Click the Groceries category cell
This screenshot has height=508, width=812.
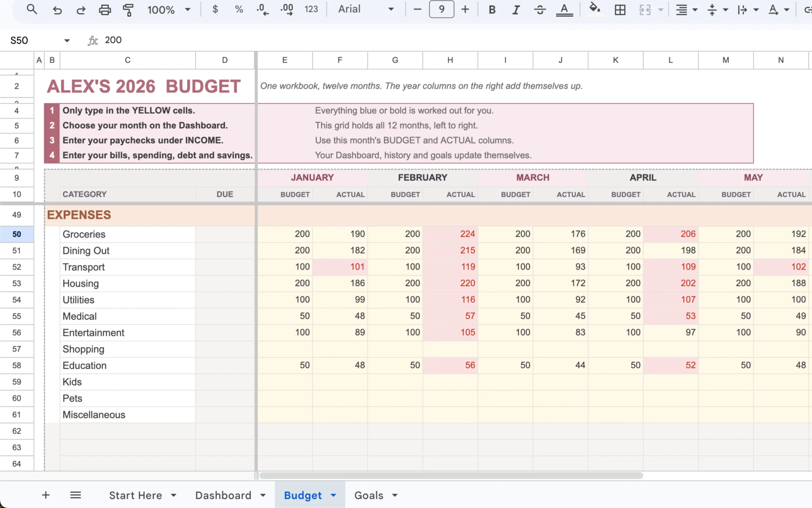pos(128,234)
